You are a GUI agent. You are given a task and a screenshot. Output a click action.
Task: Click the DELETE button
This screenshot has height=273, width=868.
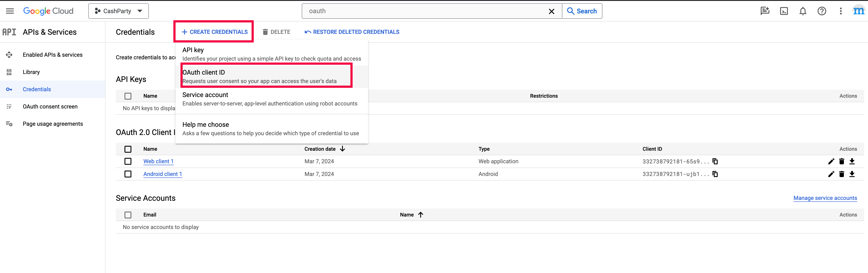click(x=276, y=32)
